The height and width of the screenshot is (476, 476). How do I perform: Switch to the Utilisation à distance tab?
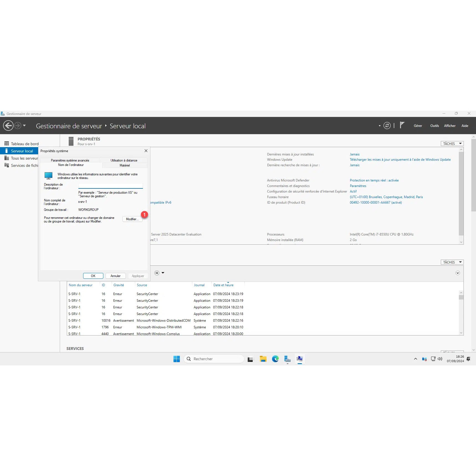point(124,160)
